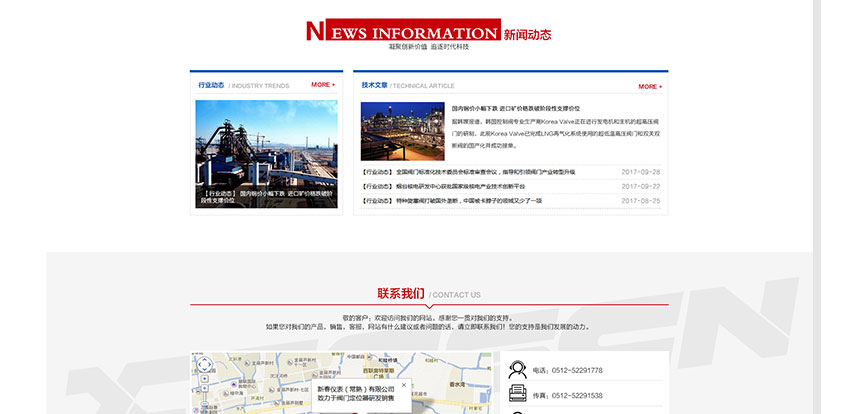Click the 联系我们 contact heading

(400, 294)
